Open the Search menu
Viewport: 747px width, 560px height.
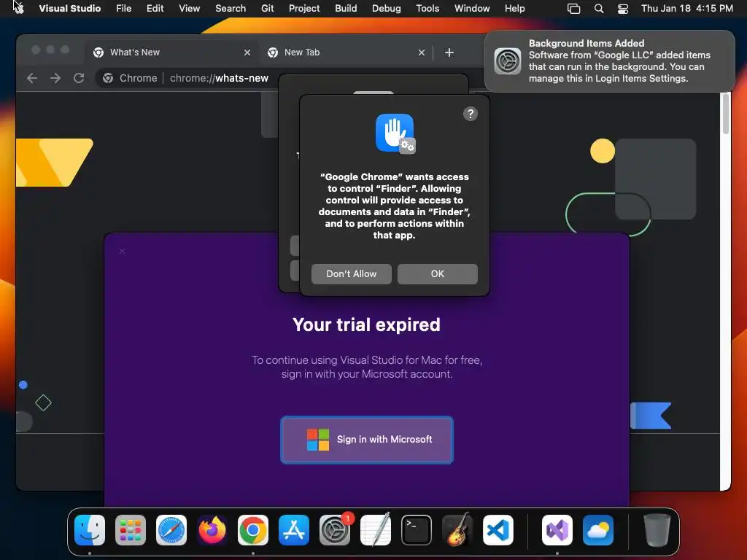click(x=231, y=9)
